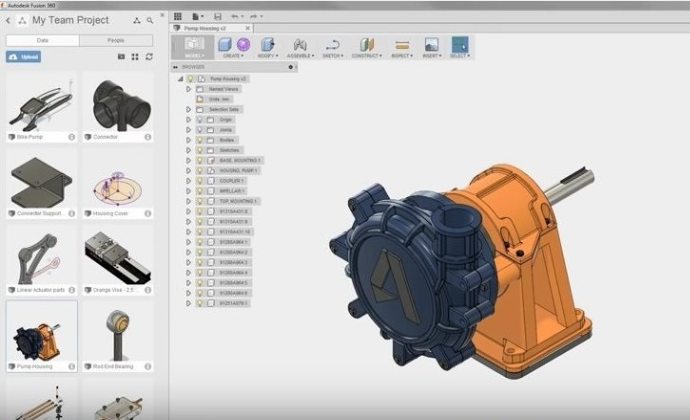Click info icon on Housing Cover card
This screenshot has height=420, width=690.
pyautogui.click(x=148, y=214)
